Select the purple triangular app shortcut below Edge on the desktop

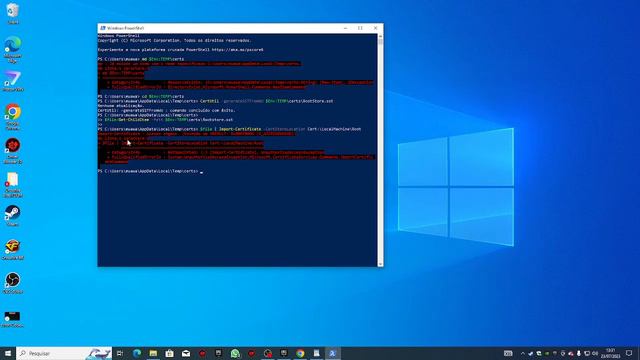[x=13, y=81]
